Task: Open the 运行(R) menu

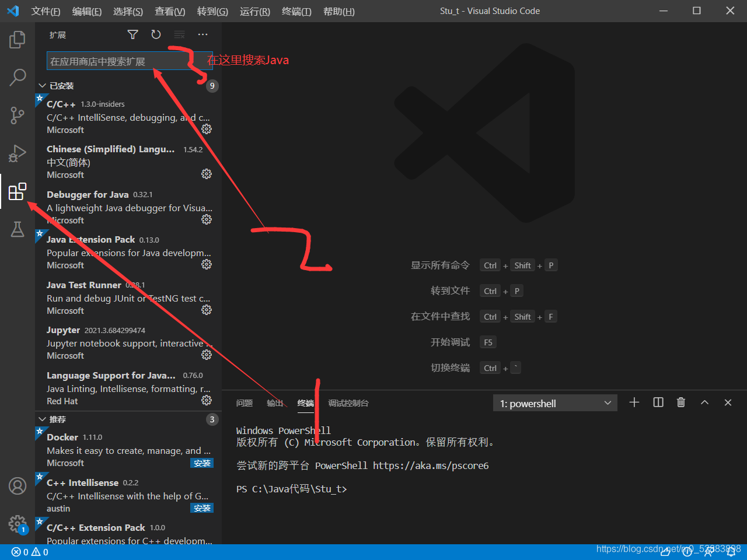Action: pyautogui.click(x=254, y=11)
